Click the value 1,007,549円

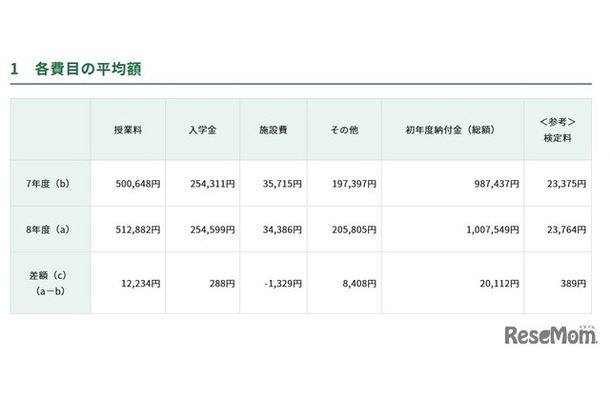click(493, 230)
